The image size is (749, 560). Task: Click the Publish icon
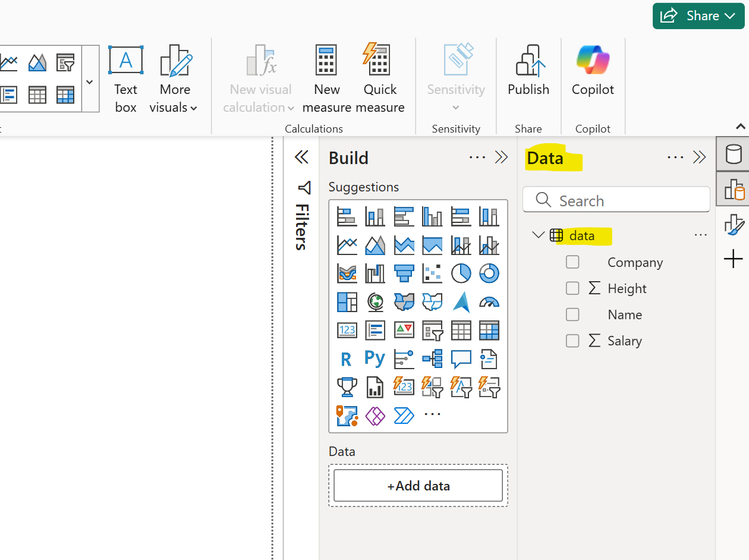(x=528, y=59)
